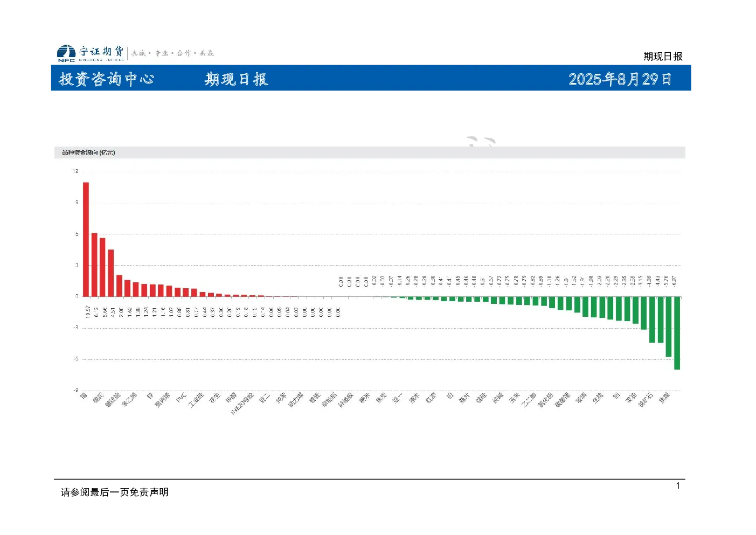Viewport: 756px width, 535px height.
Task: Click the 棉花 axis label
Action: (98, 398)
